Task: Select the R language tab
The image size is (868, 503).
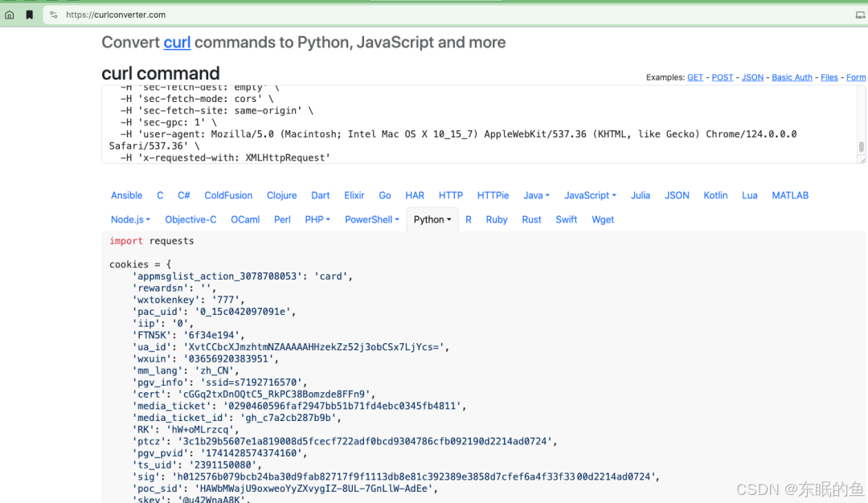Action: [469, 219]
